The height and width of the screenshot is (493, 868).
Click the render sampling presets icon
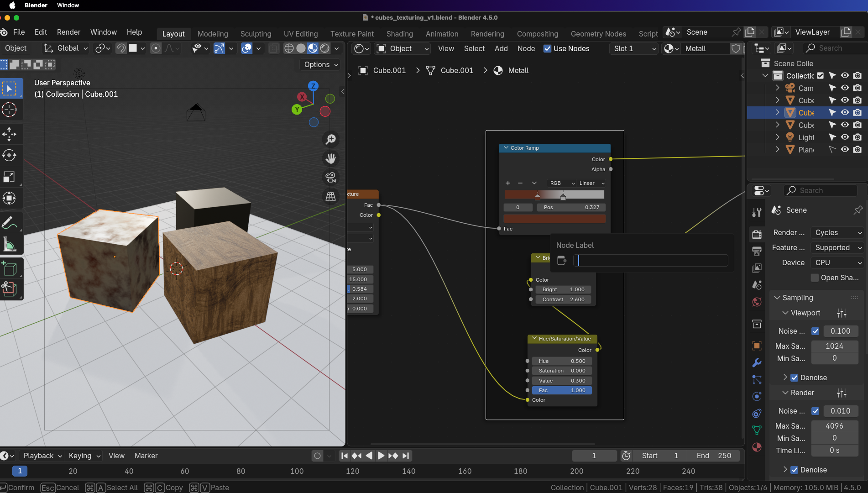(x=842, y=393)
